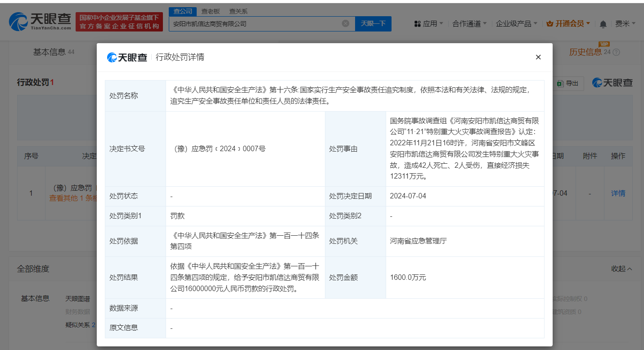Open the 详情 link in table row
This screenshot has width=644, height=350.
[x=618, y=193]
